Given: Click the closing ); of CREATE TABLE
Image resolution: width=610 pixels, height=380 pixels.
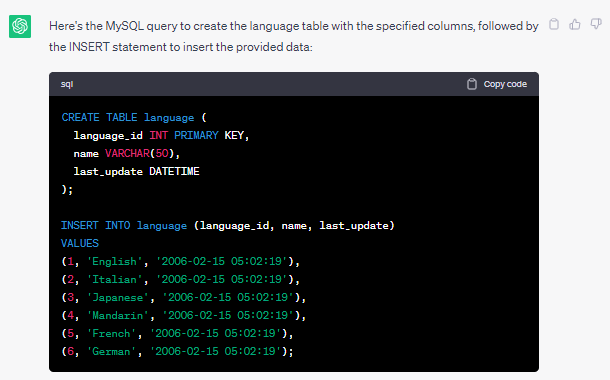Looking at the screenshot, I should 67,189.
